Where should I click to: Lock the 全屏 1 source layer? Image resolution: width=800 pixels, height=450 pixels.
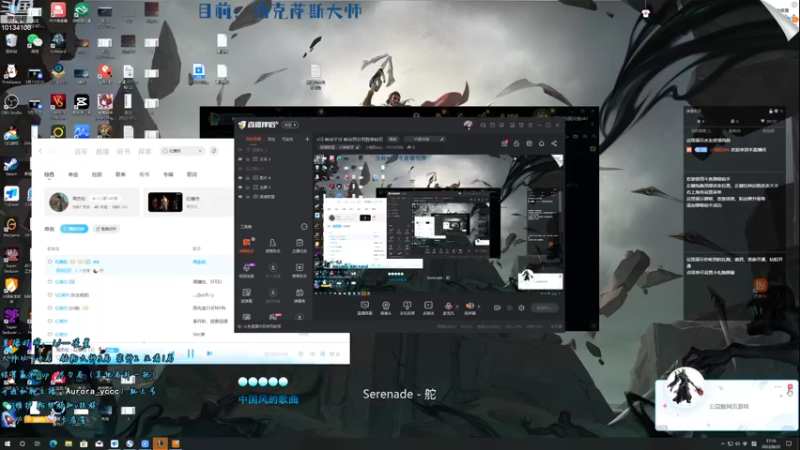tap(248, 187)
